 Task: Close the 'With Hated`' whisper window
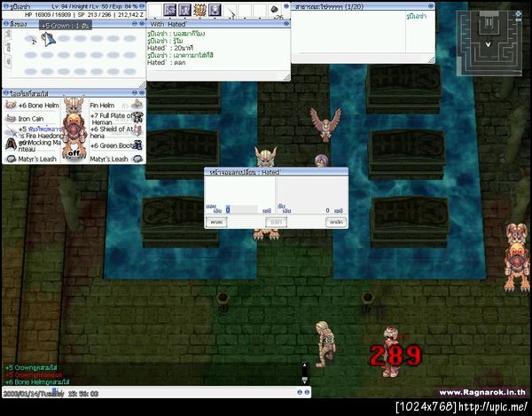click(286, 24)
